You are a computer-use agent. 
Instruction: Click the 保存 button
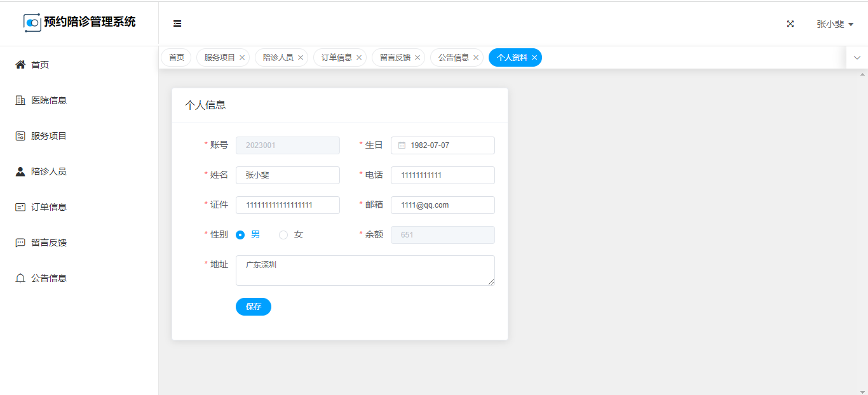point(253,307)
